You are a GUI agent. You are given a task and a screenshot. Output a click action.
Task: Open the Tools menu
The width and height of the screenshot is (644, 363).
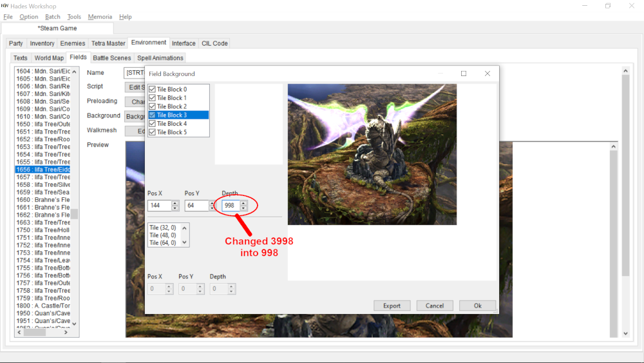pyautogui.click(x=74, y=17)
